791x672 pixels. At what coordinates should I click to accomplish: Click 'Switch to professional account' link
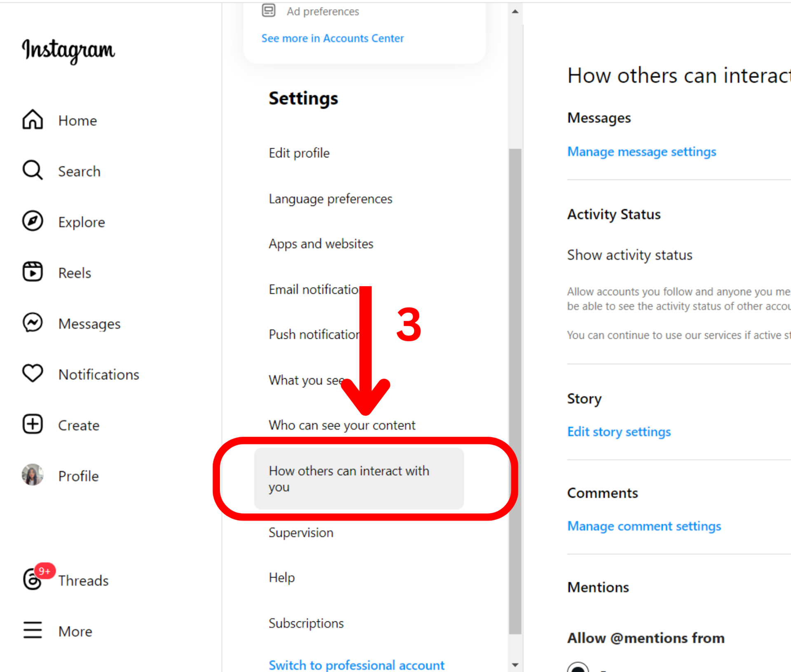(x=356, y=665)
